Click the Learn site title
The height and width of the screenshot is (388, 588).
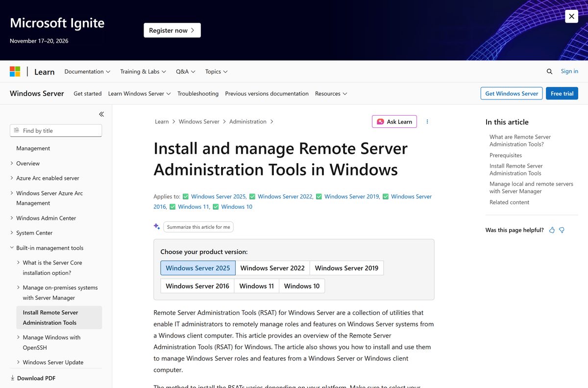click(x=44, y=72)
